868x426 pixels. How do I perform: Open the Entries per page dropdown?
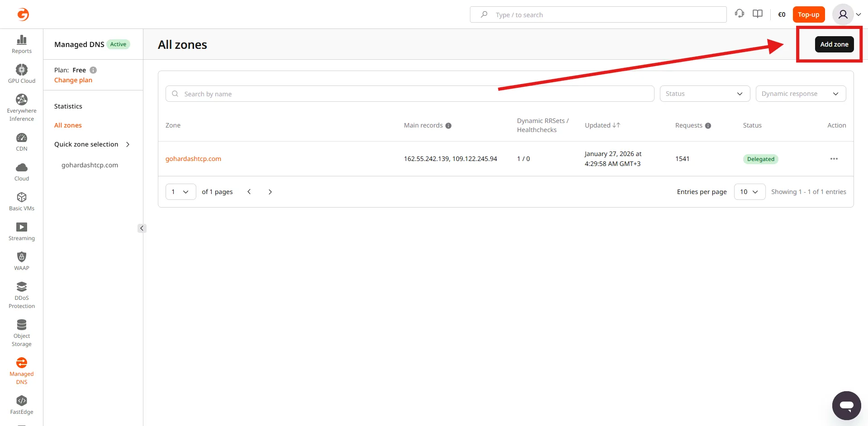click(749, 192)
